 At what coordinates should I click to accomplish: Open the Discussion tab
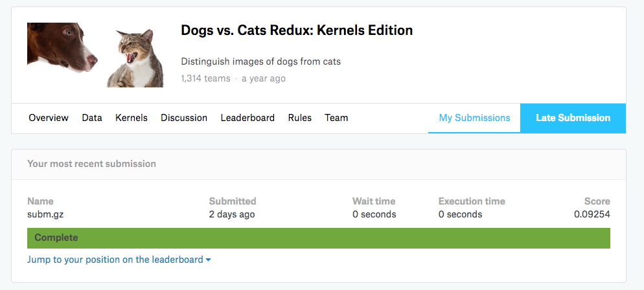(x=184, y=118)
